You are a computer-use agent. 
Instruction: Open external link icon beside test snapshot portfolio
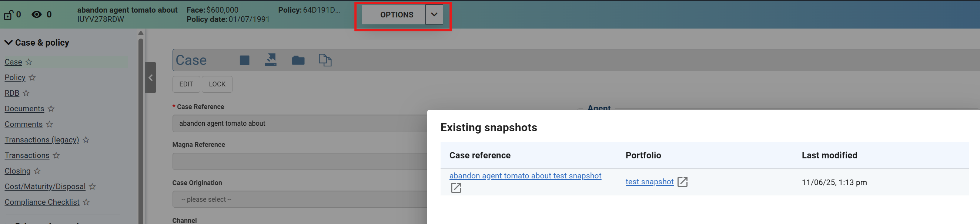[682, 182]
